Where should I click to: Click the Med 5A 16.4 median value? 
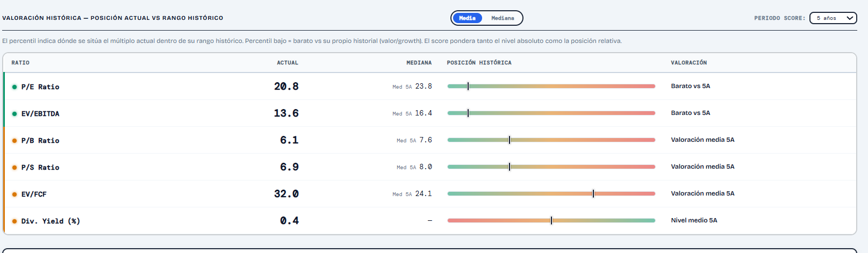point(412,113)
